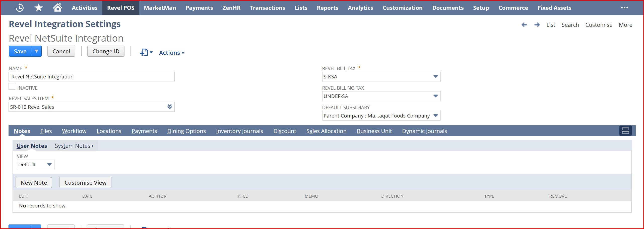This screenshot has height=229, width=644.
Task: Open the Reports menu
Action: click(328, 8)
